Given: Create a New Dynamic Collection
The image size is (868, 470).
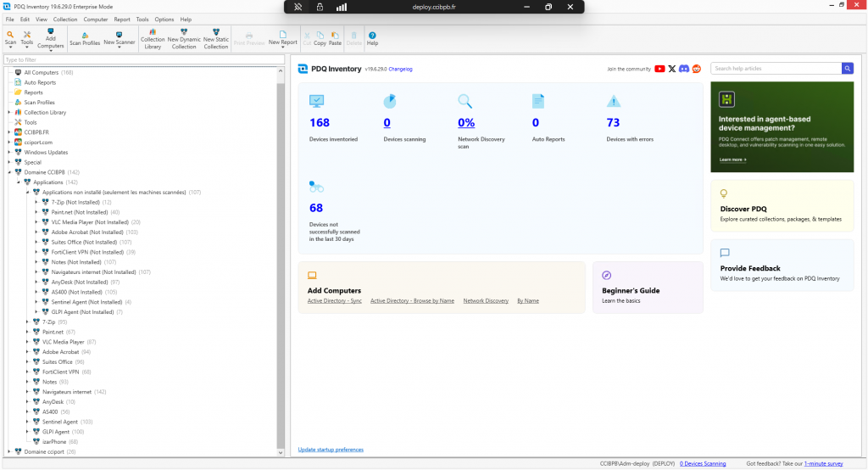Looking at the screenshot, I should pyautogui.click(x=184, y=39).
